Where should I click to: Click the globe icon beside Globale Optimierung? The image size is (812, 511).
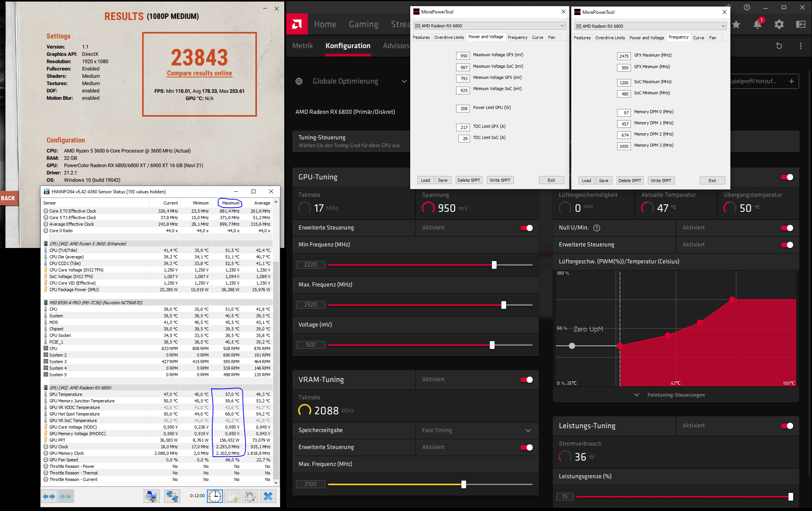pyautogui.click(x=299, y=81)
